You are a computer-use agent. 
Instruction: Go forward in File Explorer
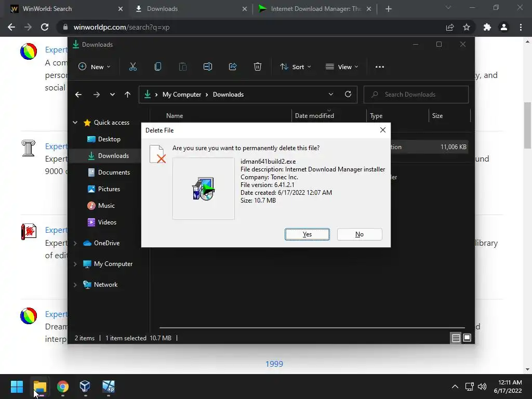pos(96,95)
